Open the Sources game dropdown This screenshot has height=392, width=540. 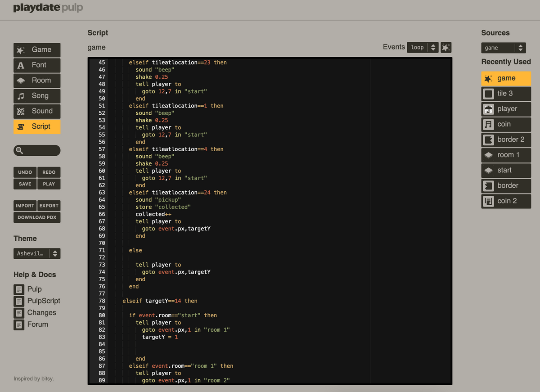point(503,48)
